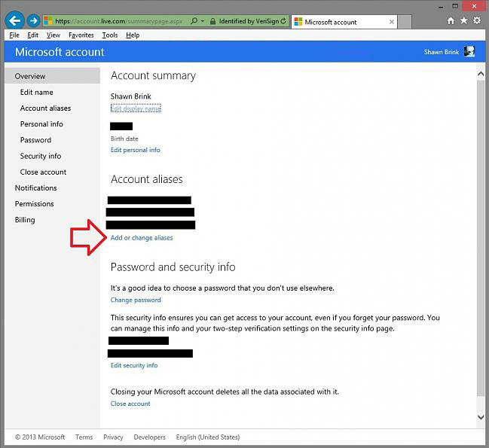Click the Shawn Brink profile name
This screenshot has height=448, width=489.
pos(442,52)
